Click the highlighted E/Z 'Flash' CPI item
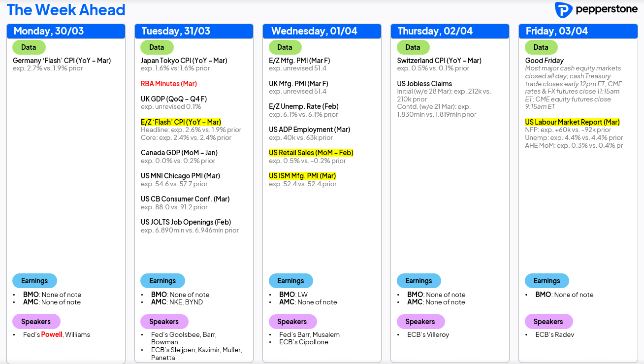 181,122
